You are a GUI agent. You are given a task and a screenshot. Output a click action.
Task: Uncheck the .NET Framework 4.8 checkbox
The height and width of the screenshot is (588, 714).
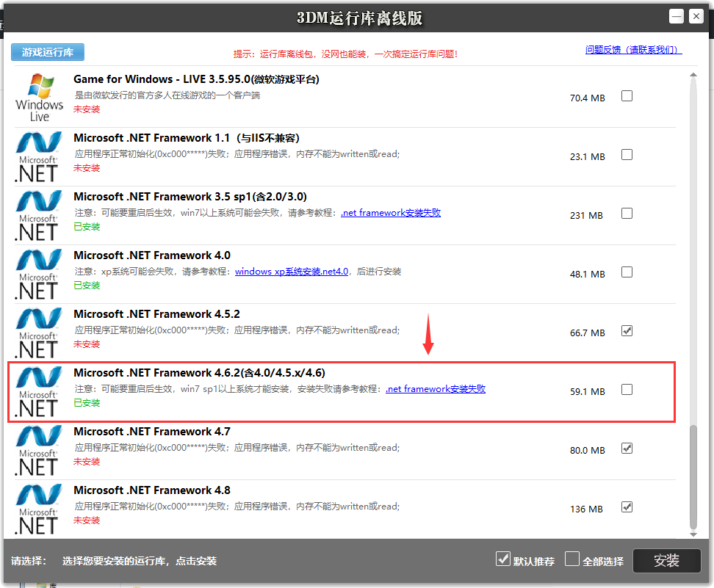627,507
